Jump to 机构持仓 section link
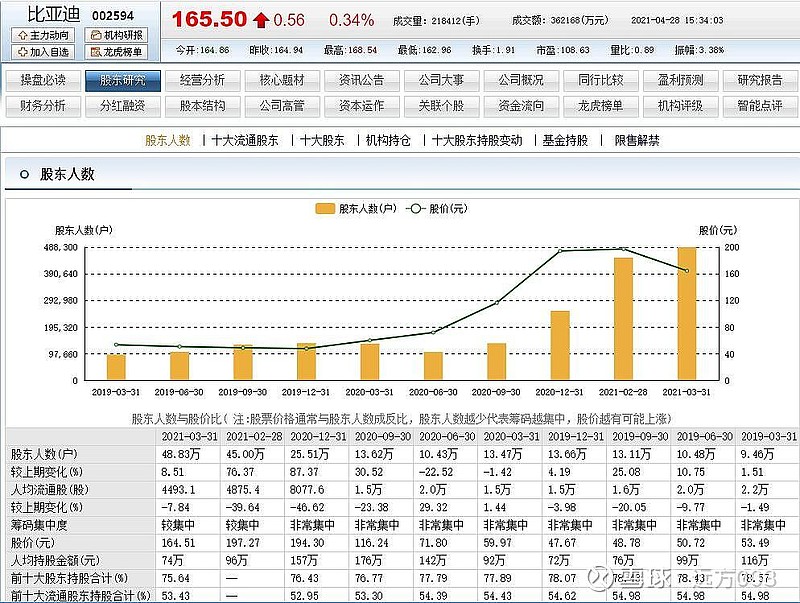The height and width of the screenshot is (603, 800). (x=388, y=140)
